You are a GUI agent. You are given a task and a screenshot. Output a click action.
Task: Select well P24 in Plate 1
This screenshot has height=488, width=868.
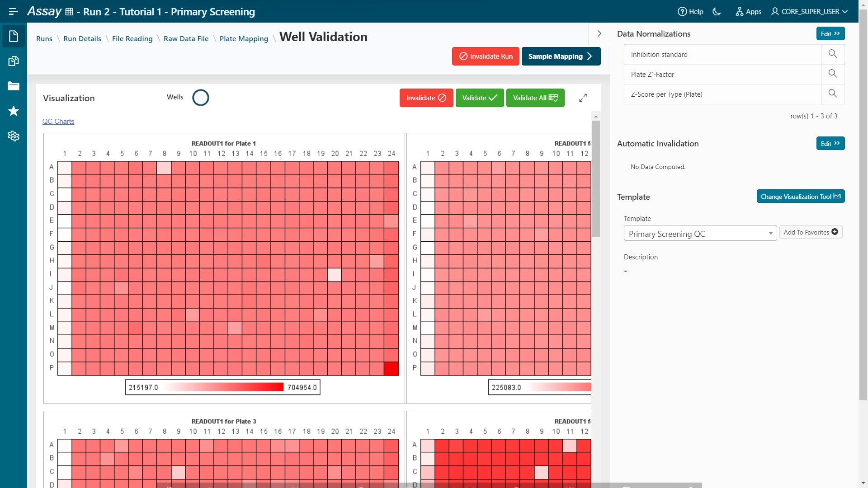pyautogui.click(x=392, y=368)
